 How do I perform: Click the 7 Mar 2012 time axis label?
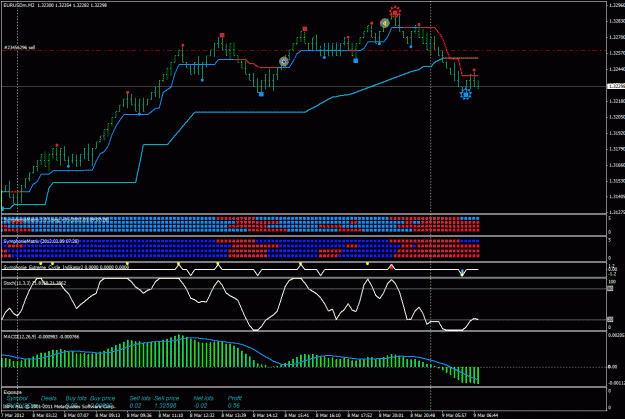coord(13,415)
